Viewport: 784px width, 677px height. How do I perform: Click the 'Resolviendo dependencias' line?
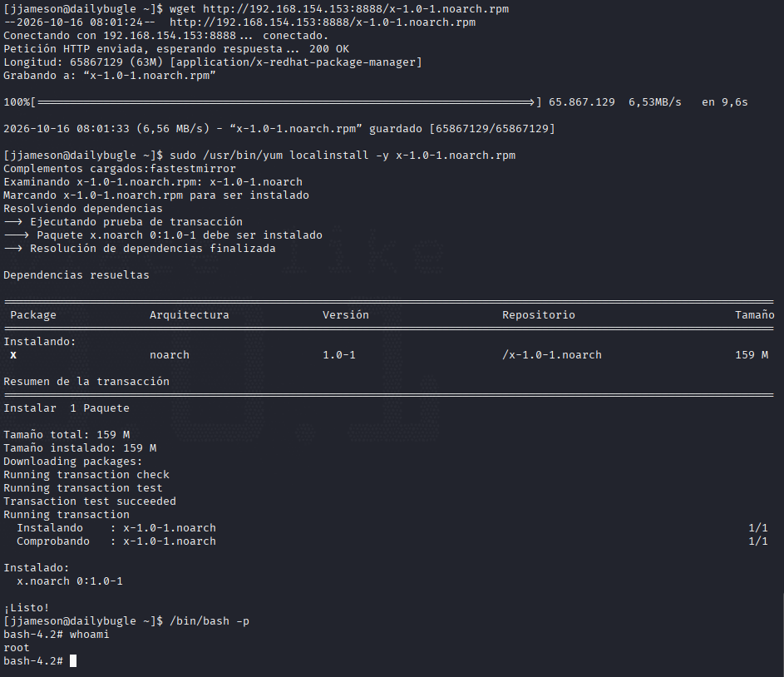(x=83, y=209)
